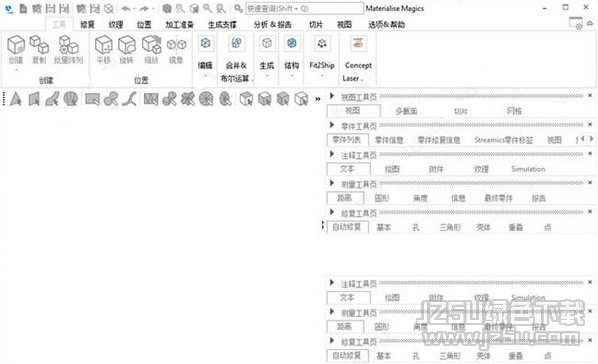Viewport: 598px width, 364px height.
Task: Select the triangle marking arrow tool
Action: click(x=16, y=99)
